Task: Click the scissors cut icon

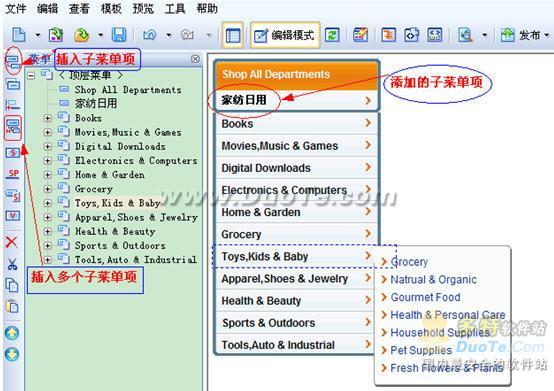Action: pos(12,264)
